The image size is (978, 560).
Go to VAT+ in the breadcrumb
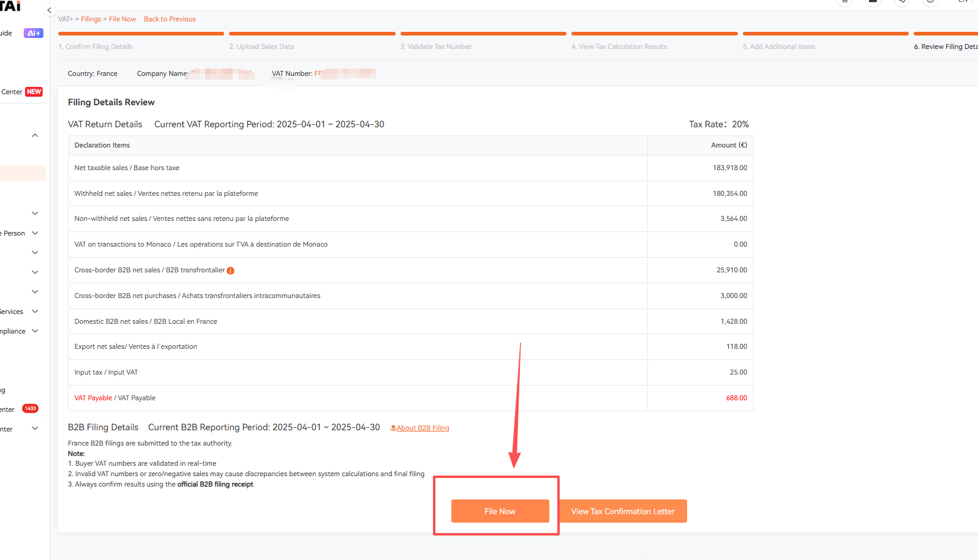[x=66, y=19]
